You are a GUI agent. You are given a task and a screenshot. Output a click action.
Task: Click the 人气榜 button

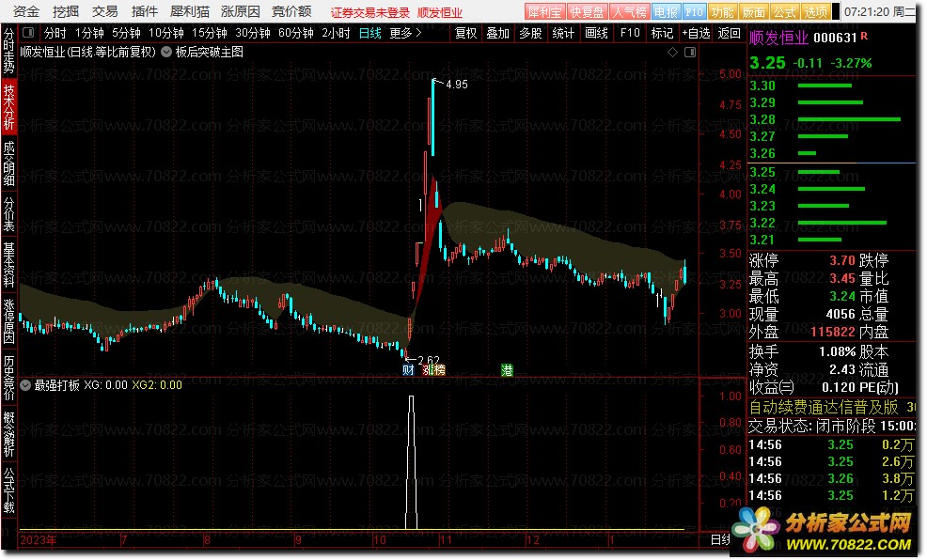630,12
